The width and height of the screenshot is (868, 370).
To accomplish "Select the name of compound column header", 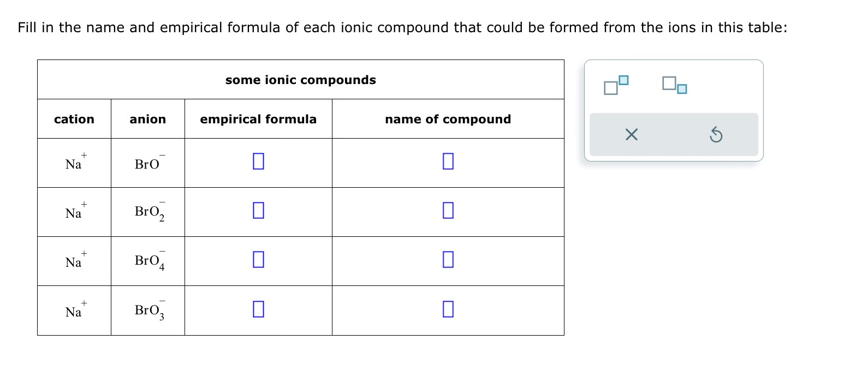I will 448,119.
